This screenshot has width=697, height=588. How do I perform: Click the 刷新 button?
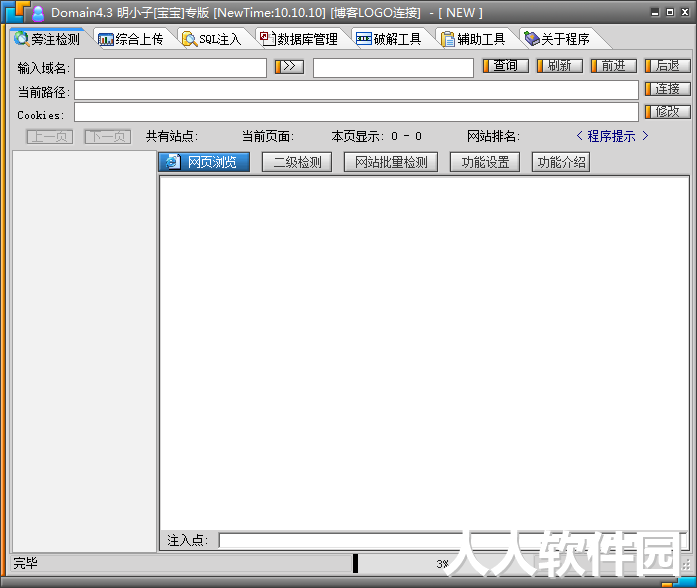pyautogui.click(x=560, y=66)
